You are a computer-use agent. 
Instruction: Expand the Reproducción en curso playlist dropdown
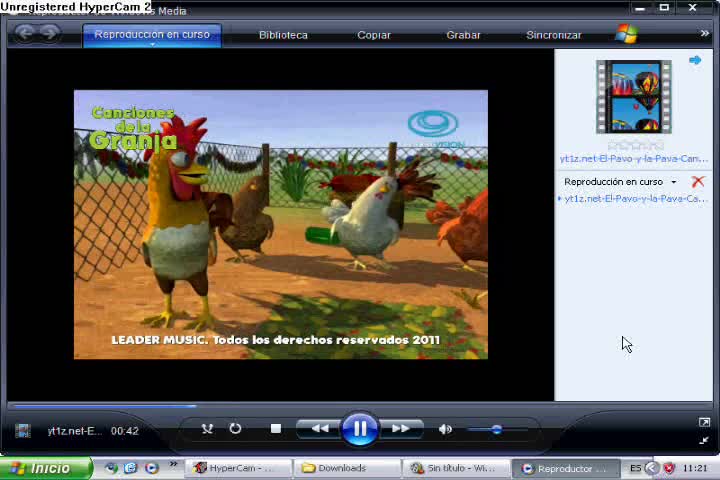tap(674, 182)
